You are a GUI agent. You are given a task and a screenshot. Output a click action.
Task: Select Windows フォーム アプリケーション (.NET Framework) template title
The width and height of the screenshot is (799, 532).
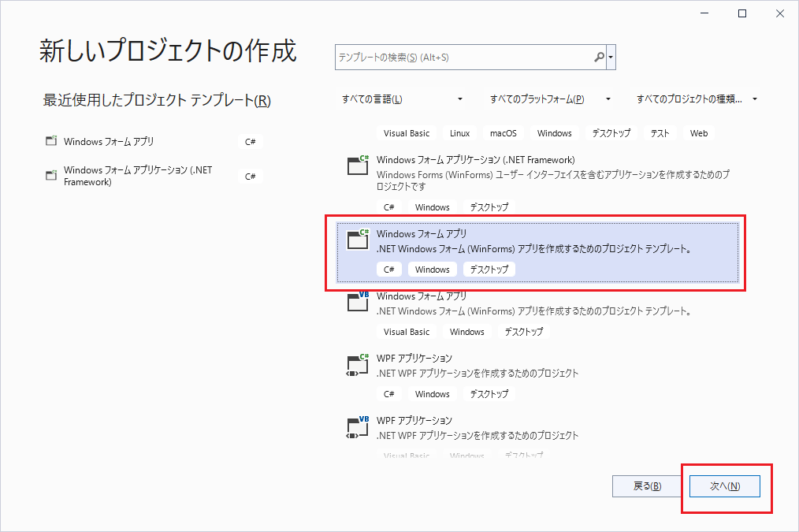(x=475, y=159)
